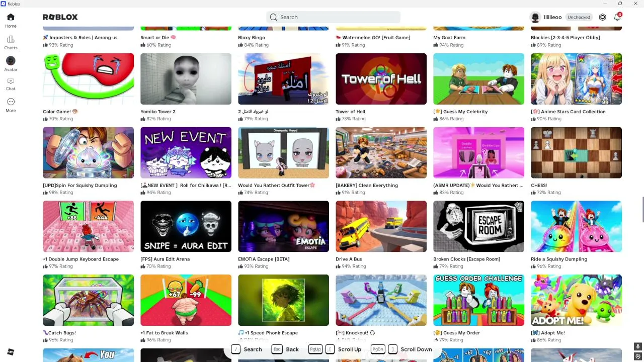Screen dimensions: 644x362
Task: Click the Scroll Down hint button
Action: tap(401, 349)
